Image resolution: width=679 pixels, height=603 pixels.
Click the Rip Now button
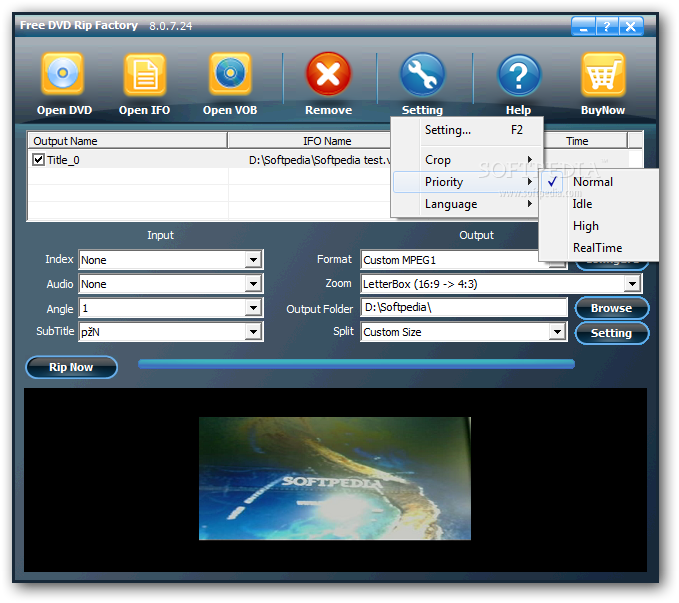click(71, 367)
